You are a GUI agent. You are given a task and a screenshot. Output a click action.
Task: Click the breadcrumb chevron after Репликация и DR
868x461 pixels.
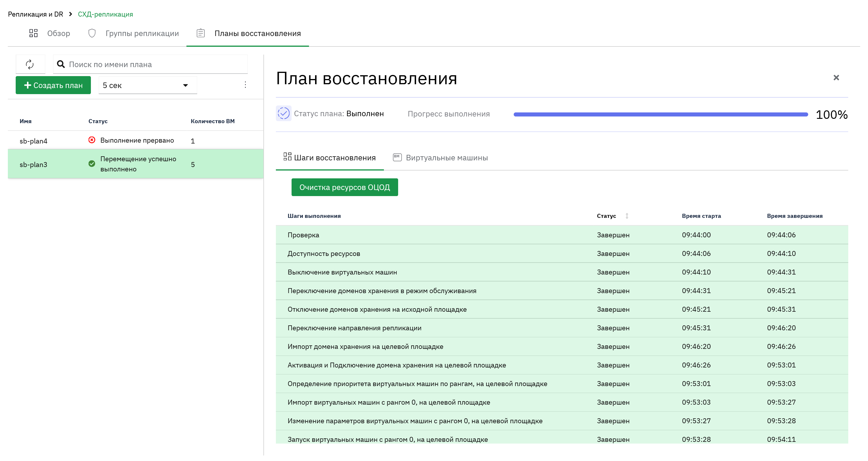tap(71, 14)
